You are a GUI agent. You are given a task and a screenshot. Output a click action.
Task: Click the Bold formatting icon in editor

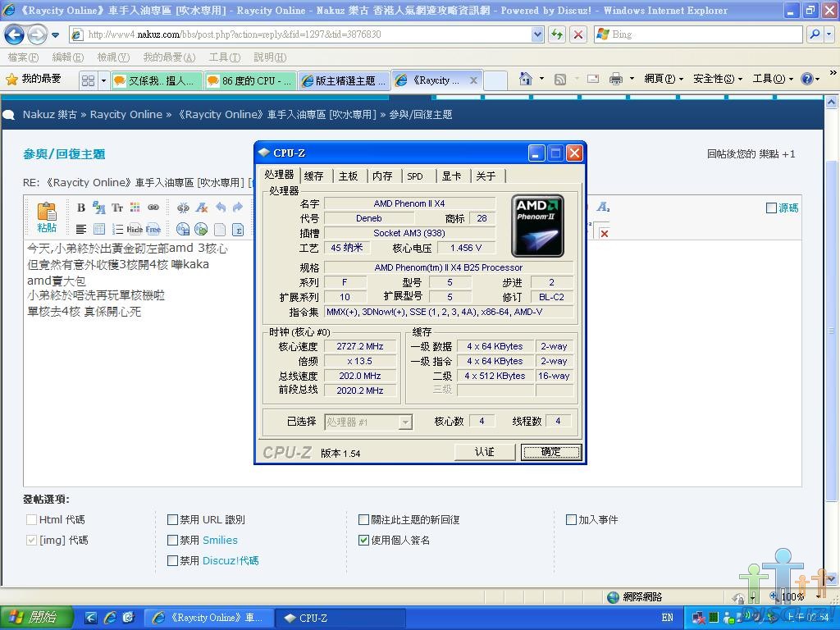pyautogui.click(x=81, y=208)
